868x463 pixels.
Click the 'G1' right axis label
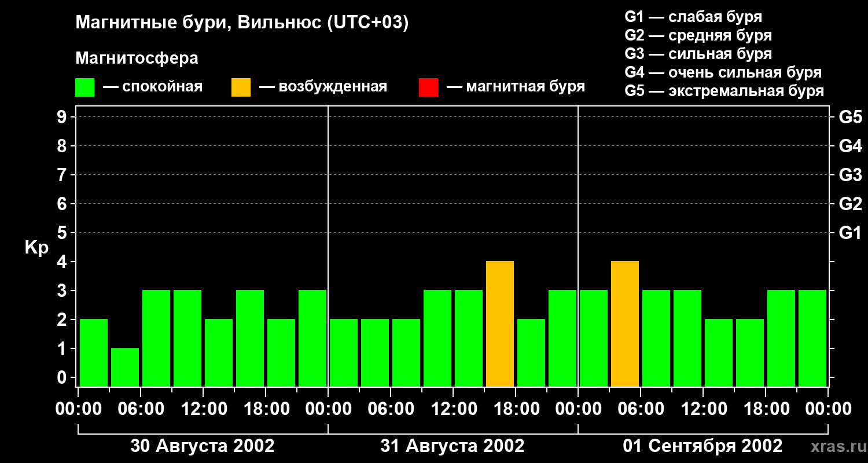coord(850,233)
